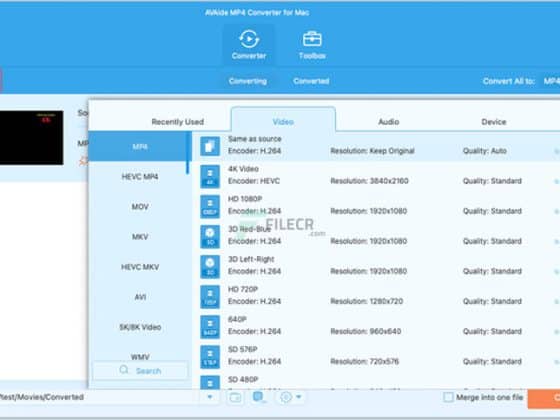Viewport: 560px width, 420px height.
Task: Select HEVC MKV in the format list
Action: click(x=140, y=267)
